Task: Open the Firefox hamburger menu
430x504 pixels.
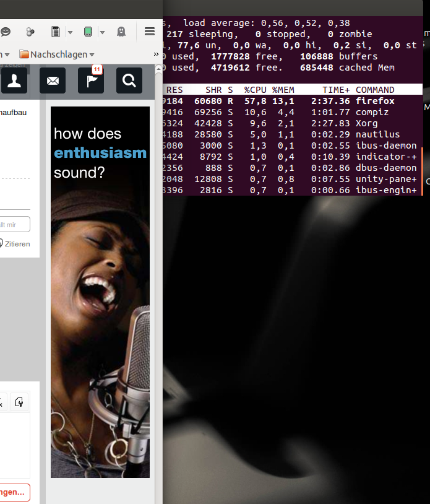Action: click(x=150, y=31)
